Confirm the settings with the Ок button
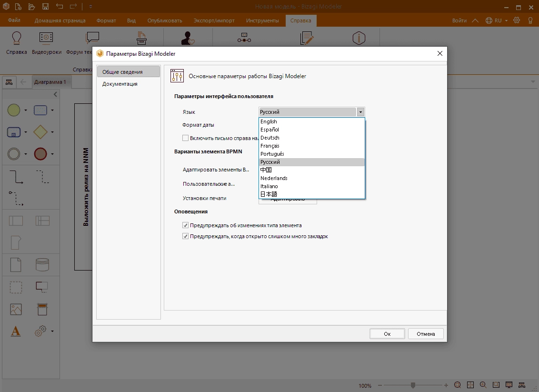 [x=387, y=334]
